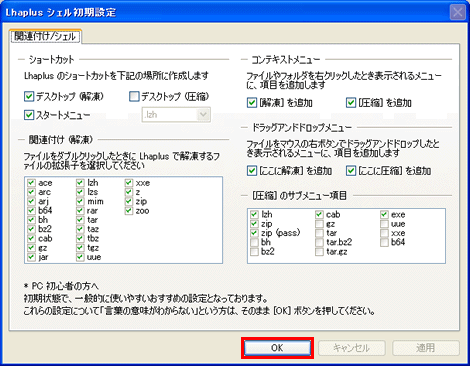
Task: Enable デスクトップ (圧縮) shortcut checkbox
Action: click(x=134, y=97)
